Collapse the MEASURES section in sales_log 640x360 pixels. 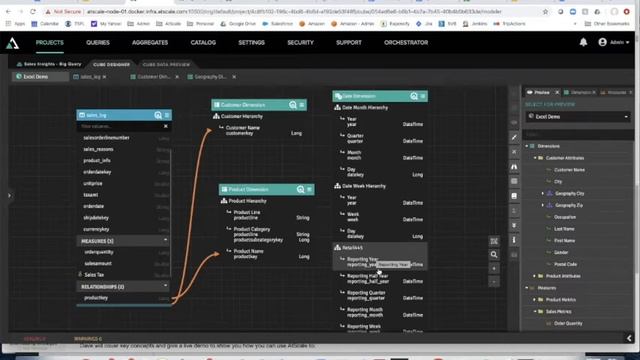pyautogui.click(x=165, y=240)
